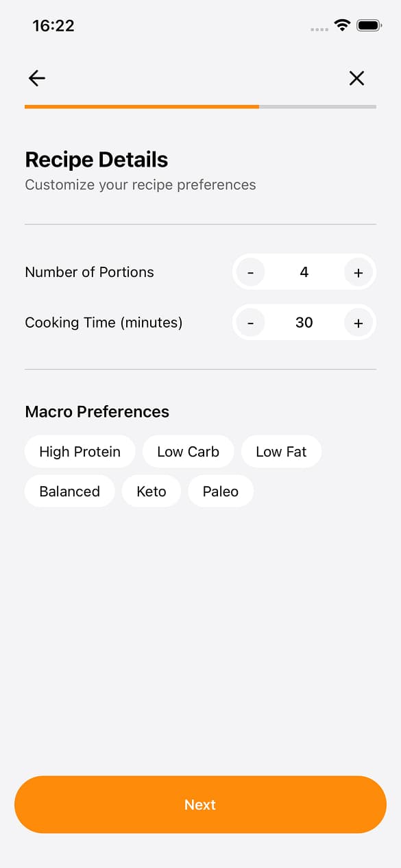
Task: Close the recipe setup with the X icon
Action: 356,77
